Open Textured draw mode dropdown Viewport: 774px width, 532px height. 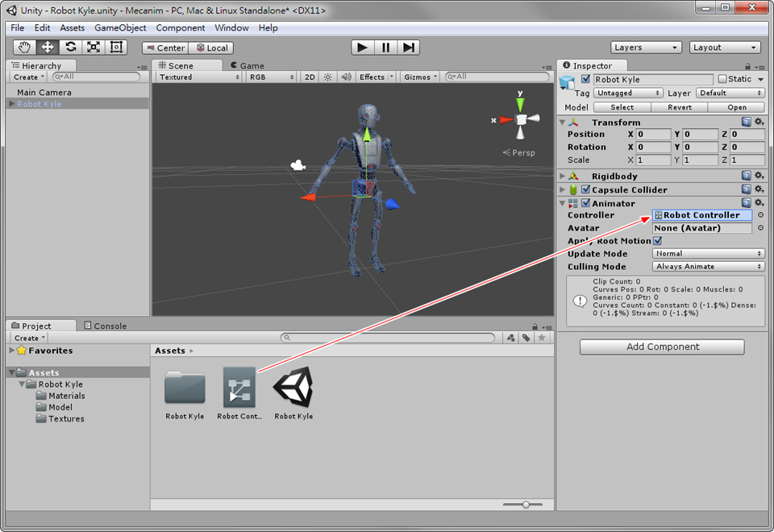click(x=199, y=77)
